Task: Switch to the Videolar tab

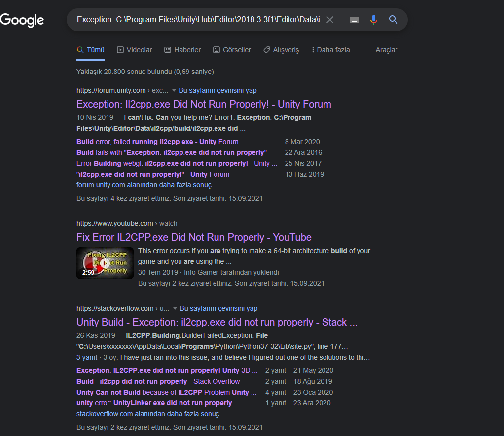Action: click(134, 50)
